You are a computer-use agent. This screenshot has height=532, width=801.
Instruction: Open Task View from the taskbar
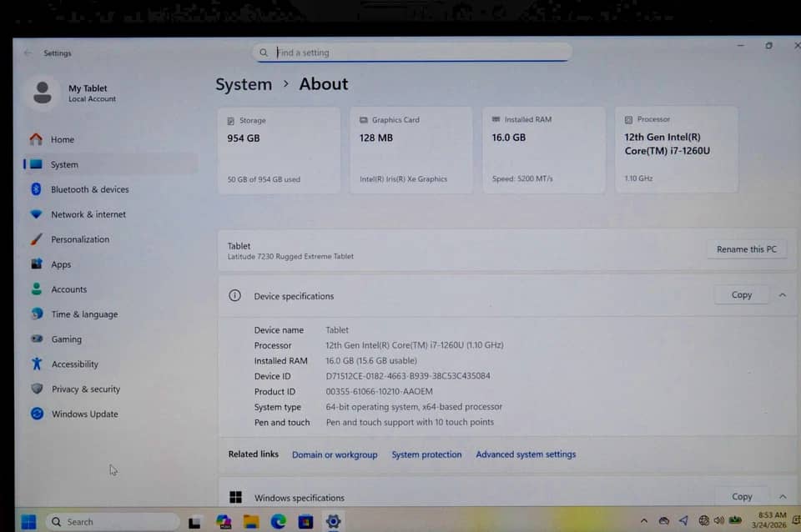click(194, 522)
